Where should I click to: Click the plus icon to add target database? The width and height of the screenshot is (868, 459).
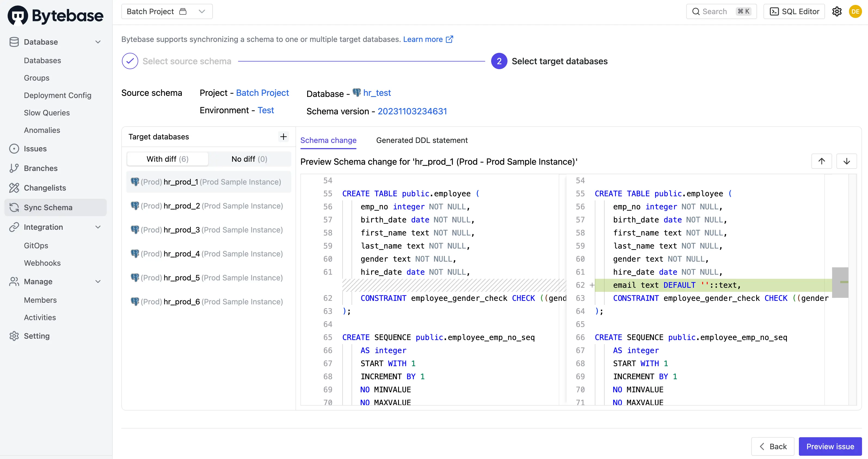(283, 137)
